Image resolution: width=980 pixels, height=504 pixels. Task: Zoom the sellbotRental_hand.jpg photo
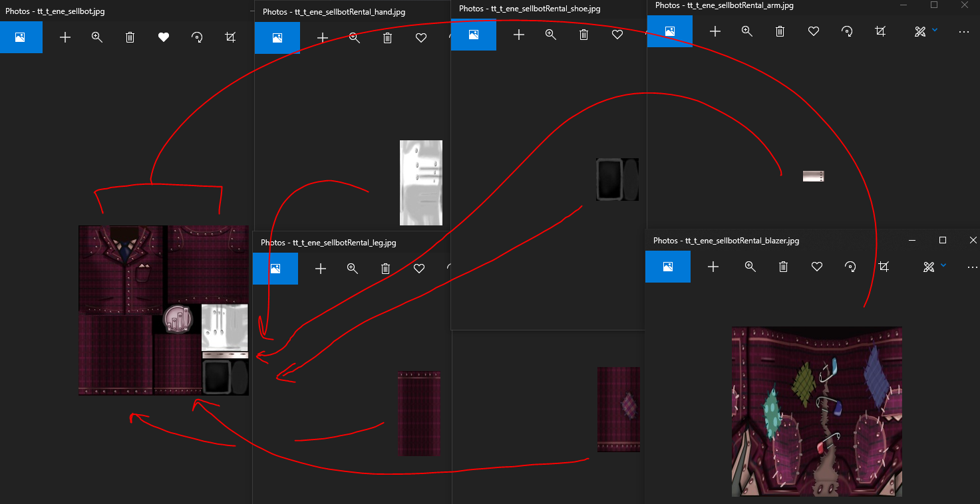coord(355,38)
